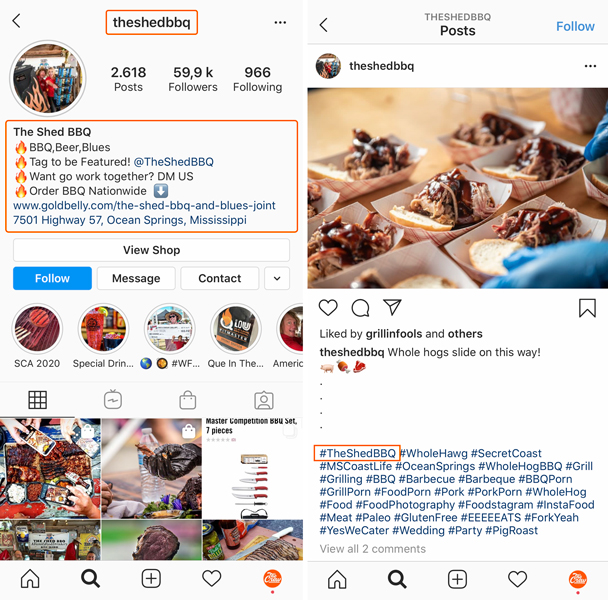Open three-dot menu on theshedbbq profile header

(280, 22)
